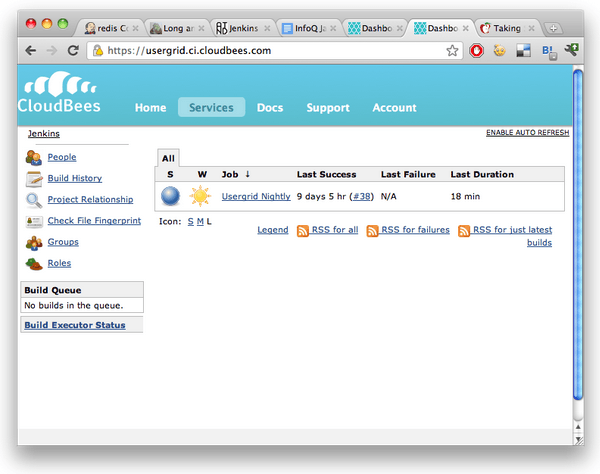The image size is (600, 474).
Task: Click the SSL lock icon in address bar
Action: 98,50
